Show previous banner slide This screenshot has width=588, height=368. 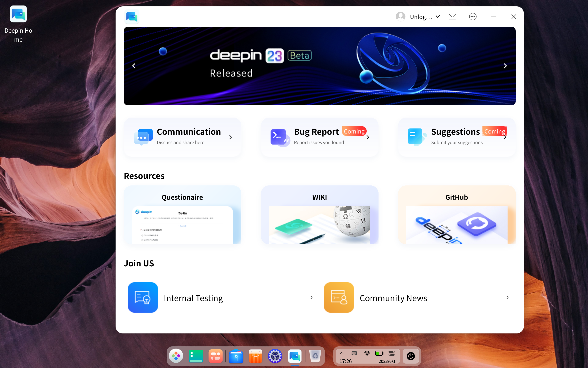point(134,66)
